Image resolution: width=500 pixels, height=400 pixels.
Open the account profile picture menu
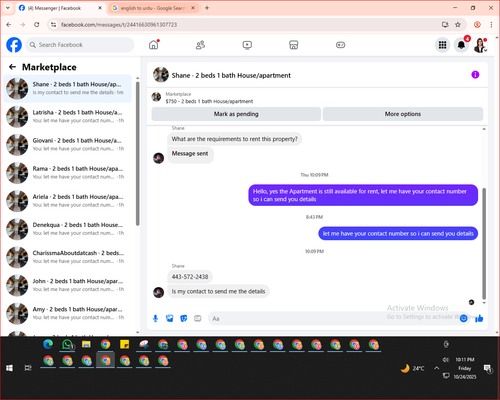(x=480, y=45)
